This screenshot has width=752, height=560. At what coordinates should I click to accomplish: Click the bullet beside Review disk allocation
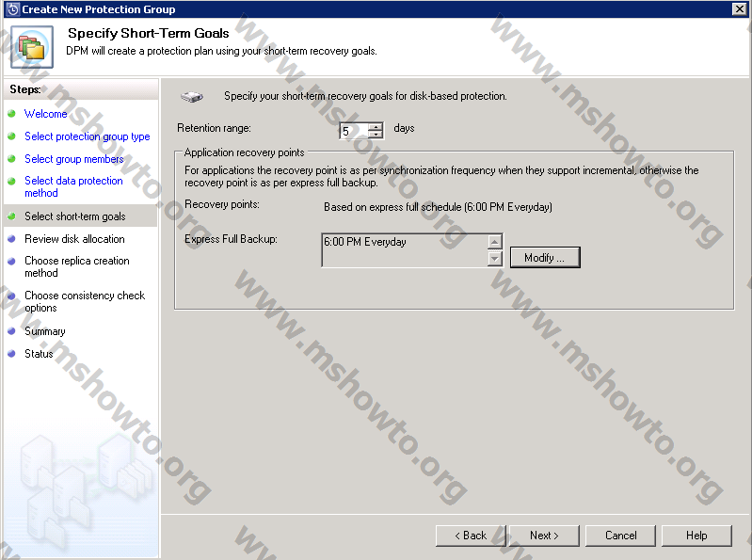[11, 239]
